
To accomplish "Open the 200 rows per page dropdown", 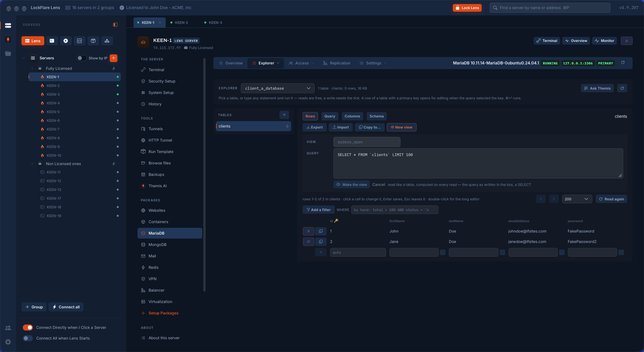I will click(577, 199).
